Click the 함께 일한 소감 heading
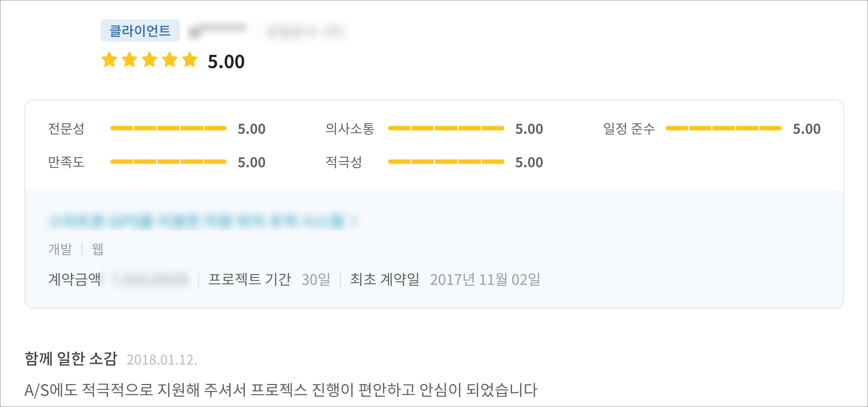This screenshot has width=868, height=407. (x=71, y=359)
